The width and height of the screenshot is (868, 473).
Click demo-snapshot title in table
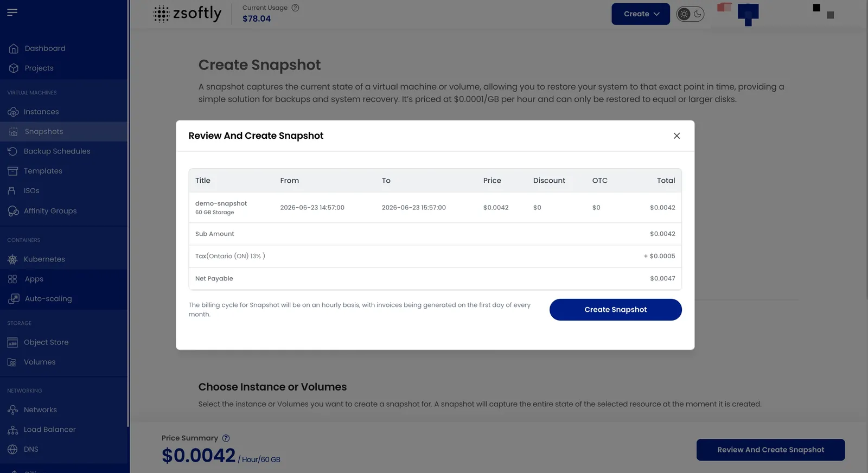coord(221,203)
